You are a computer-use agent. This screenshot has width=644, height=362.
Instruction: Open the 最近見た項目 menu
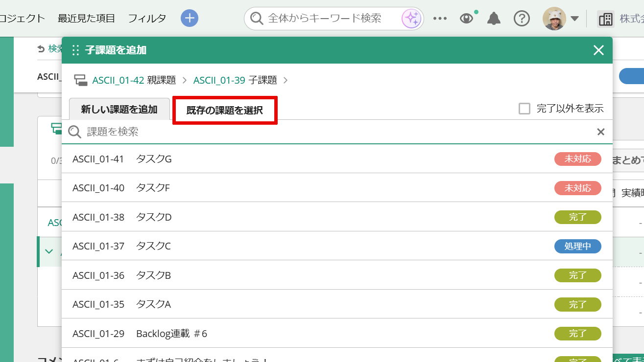pos(86,19)
